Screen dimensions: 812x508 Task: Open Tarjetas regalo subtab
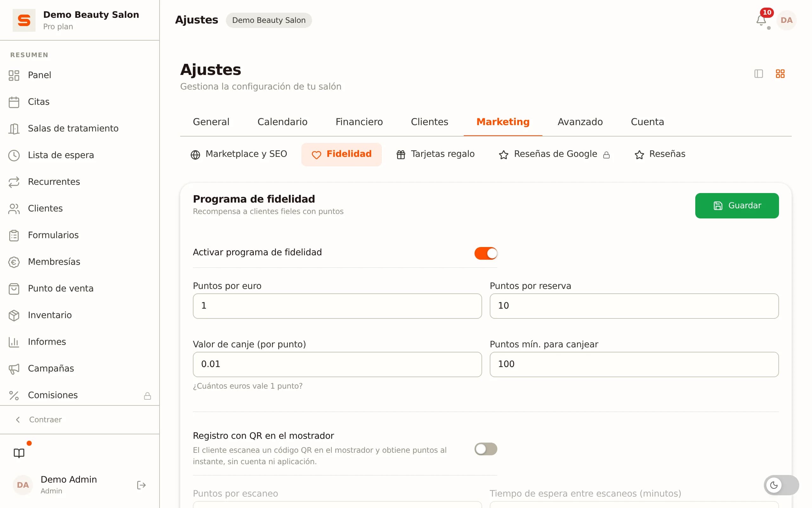click(435, 154)
